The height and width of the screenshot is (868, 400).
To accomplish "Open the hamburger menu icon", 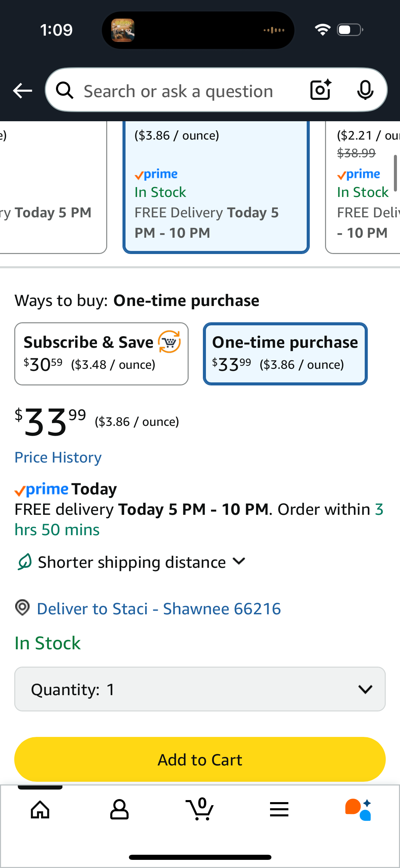I will (x=279, y=810).
